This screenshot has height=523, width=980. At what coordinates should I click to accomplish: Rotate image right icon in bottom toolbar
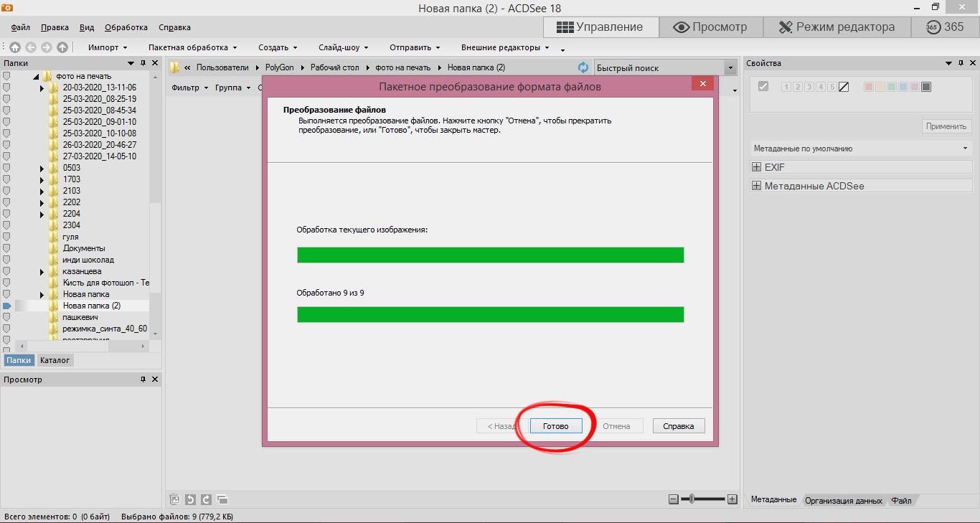[206, 499]
